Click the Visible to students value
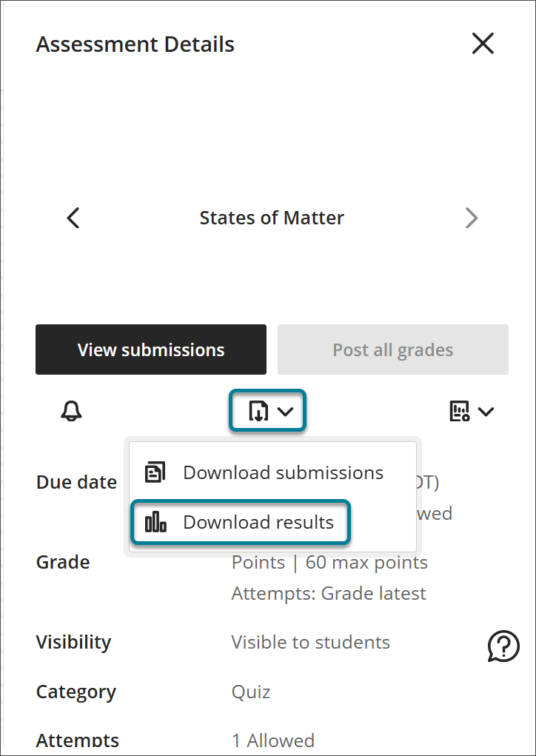The width and height of the screenshot is (536, 756). pyautogui.click(x=310, y=642)
